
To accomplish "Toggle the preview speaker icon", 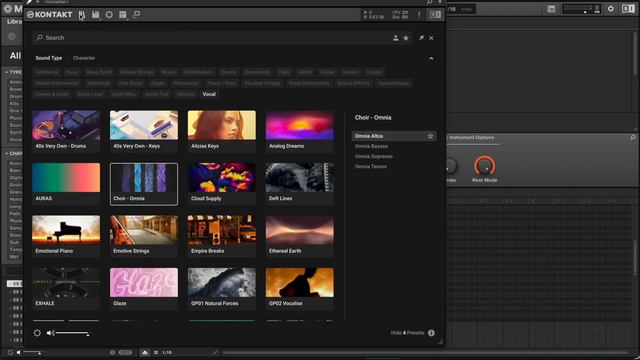I will [50, 333].
